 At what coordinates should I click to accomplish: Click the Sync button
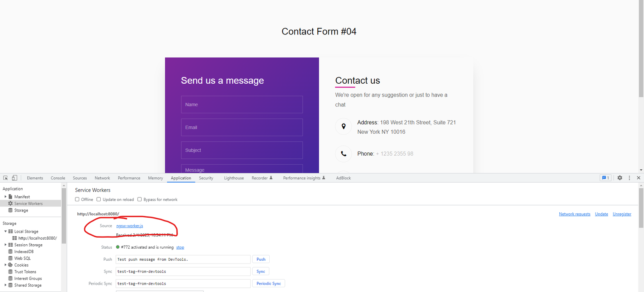[261, 271]
